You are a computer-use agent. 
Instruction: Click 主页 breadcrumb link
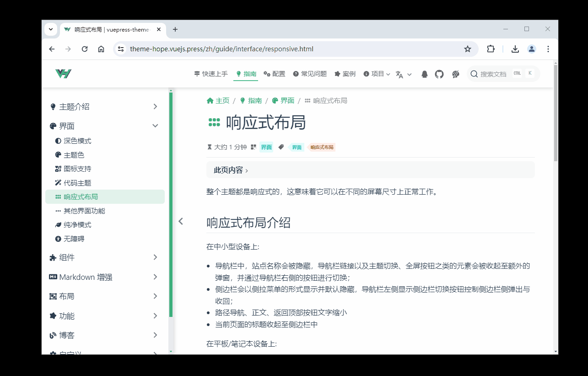point(218,101)
